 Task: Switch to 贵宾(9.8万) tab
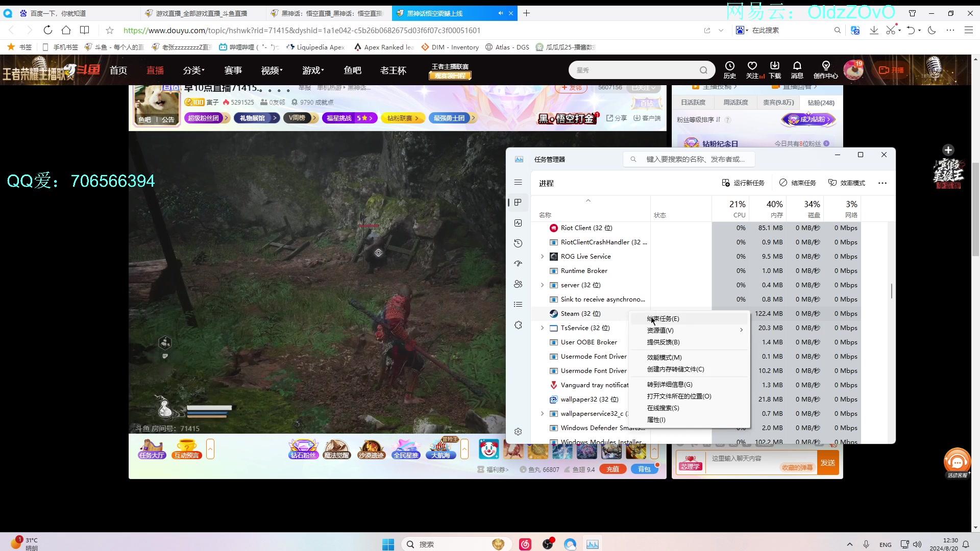[778, 103]
